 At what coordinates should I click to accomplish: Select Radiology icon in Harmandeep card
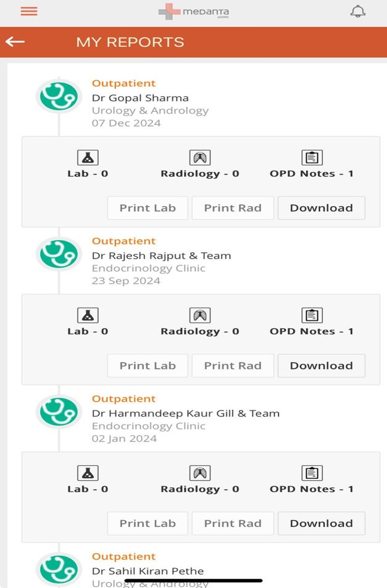[x=200, y=473]
